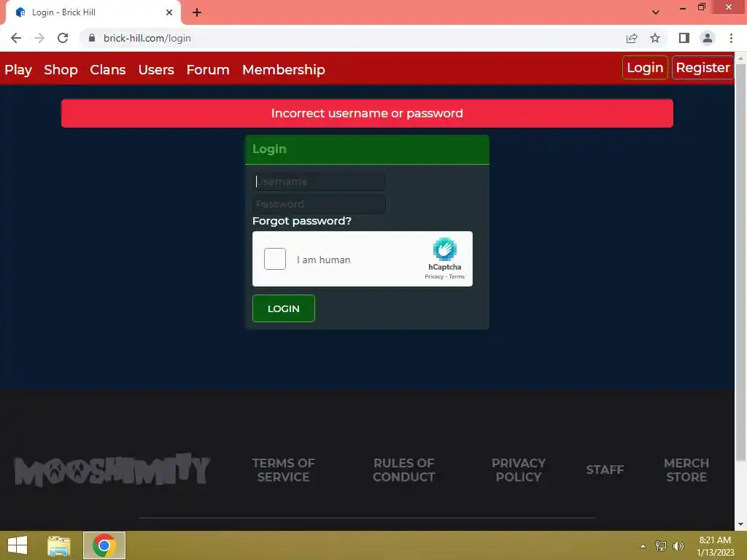Open the Users page

156,69
